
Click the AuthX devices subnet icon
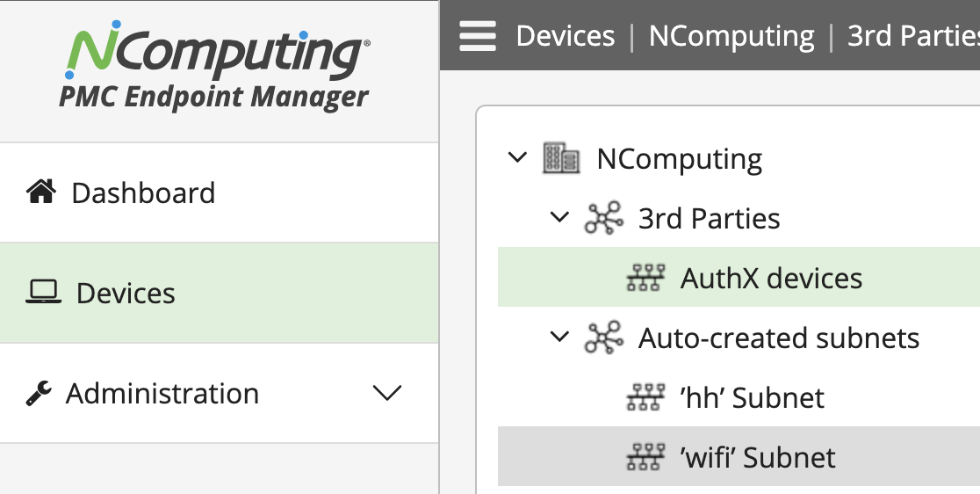coord(645,278)
